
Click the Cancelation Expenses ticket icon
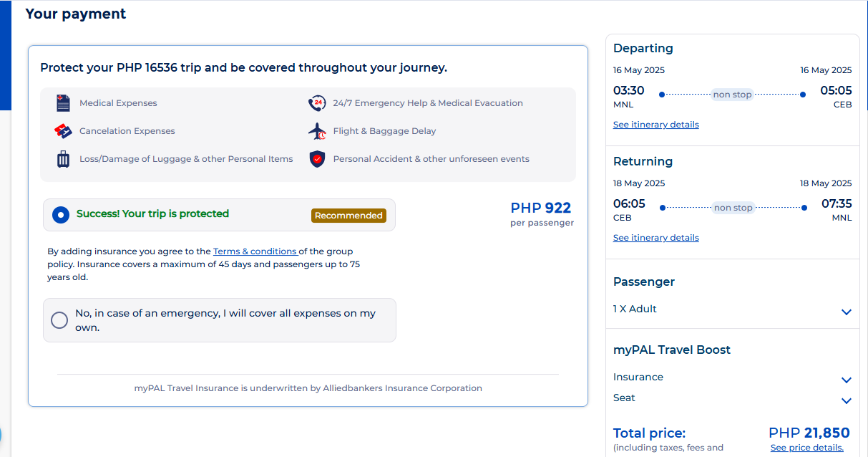click(64, 131)
